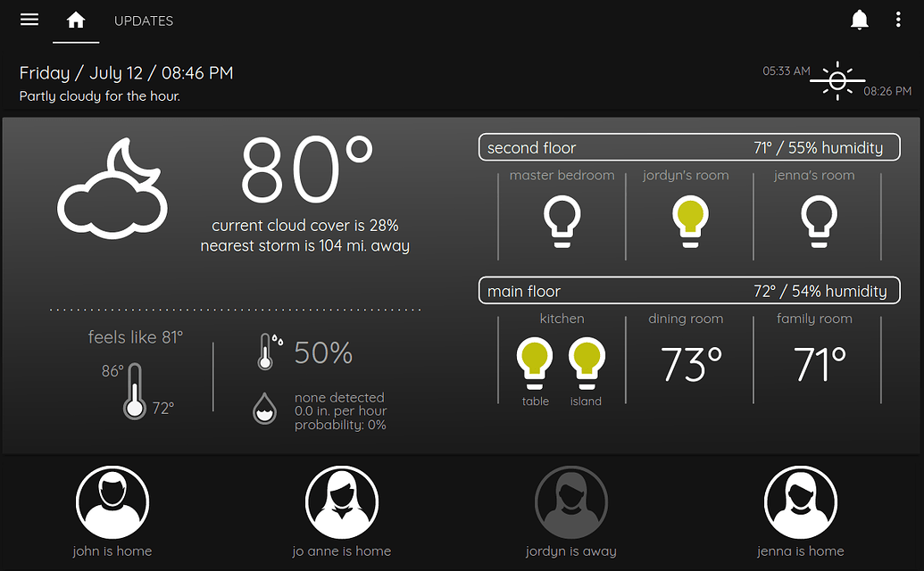The width and height of the screenshot is (924, 571).
Task: Click the humidity thermometer icon
Action: (x=265, y=352)
